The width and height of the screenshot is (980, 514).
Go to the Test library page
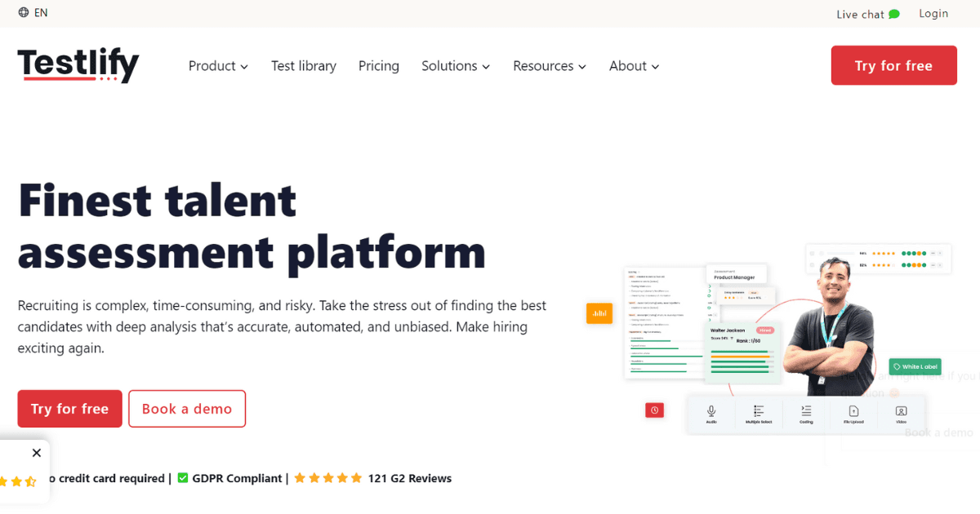coord(304,66)
